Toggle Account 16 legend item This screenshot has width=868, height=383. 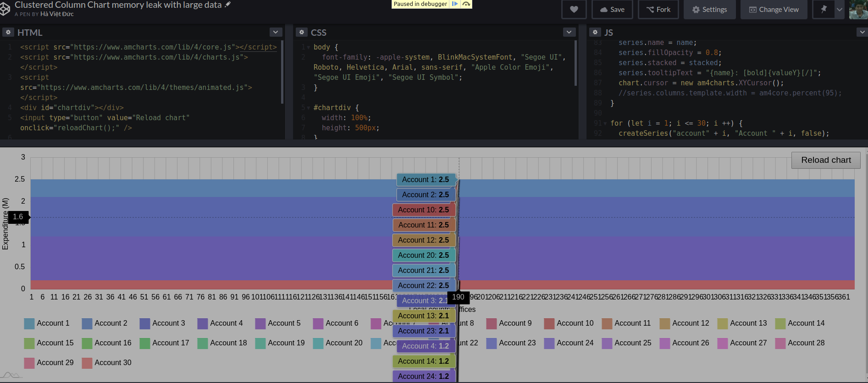pos(106,343)
